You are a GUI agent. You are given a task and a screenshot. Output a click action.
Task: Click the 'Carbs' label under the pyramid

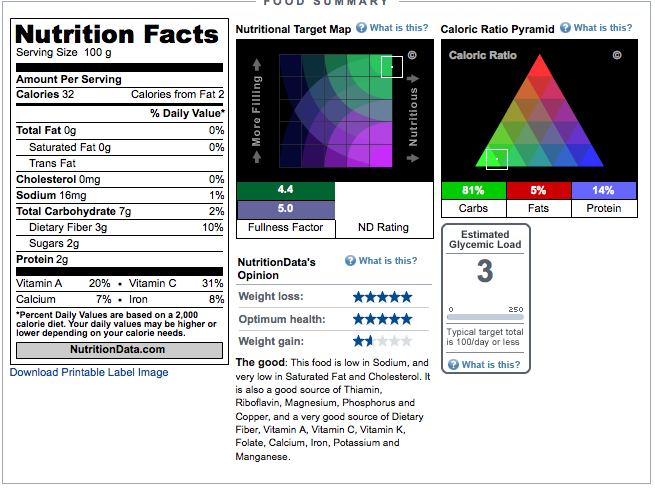(x=473, y=208)
